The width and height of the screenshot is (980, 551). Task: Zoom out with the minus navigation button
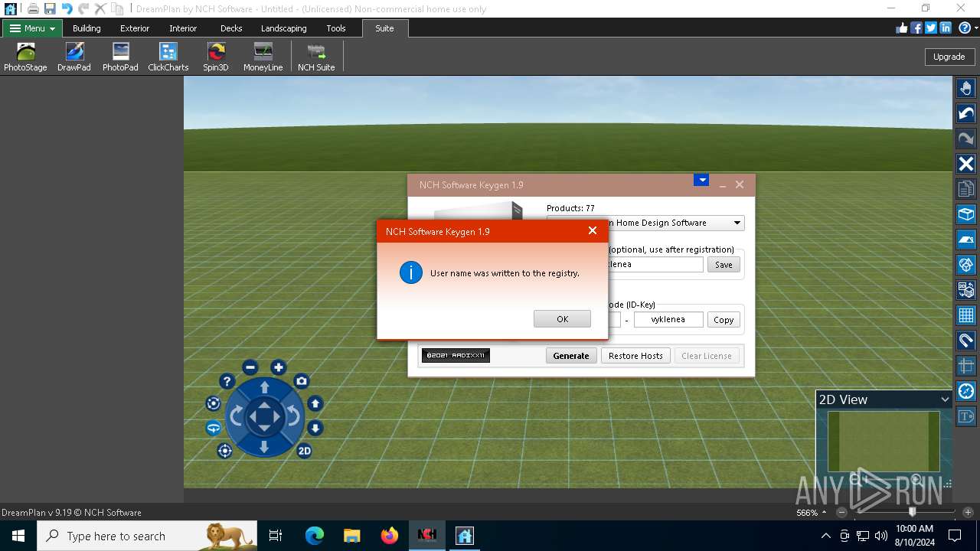250,367
